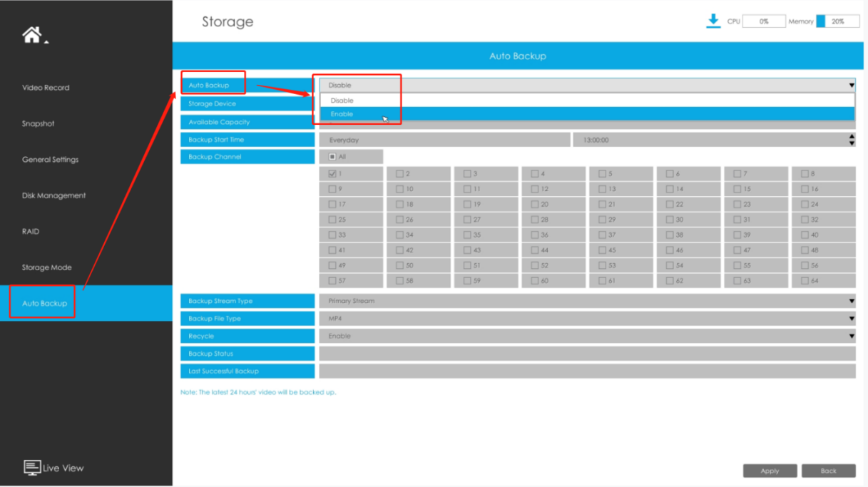The width and height of the screenshot is (868, 487).
Task: Check the All channels checkbox
Action: [x=332, y=157]
